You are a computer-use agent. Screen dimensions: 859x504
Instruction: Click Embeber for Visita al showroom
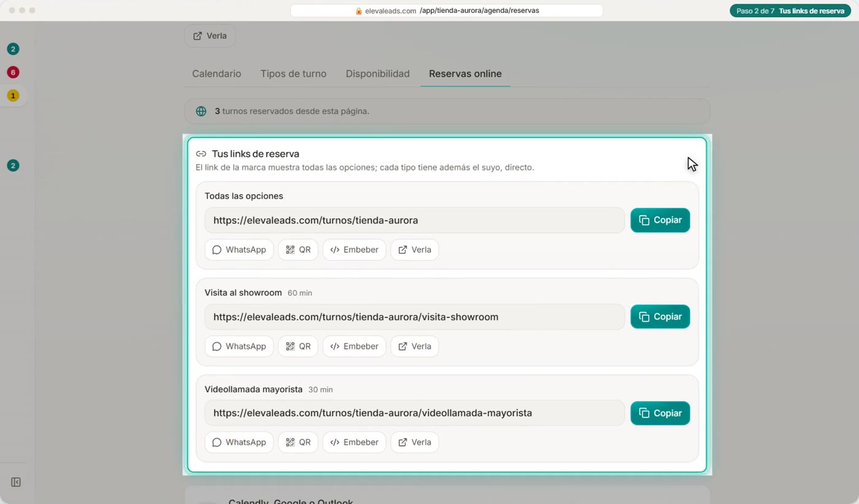[354, 346]
